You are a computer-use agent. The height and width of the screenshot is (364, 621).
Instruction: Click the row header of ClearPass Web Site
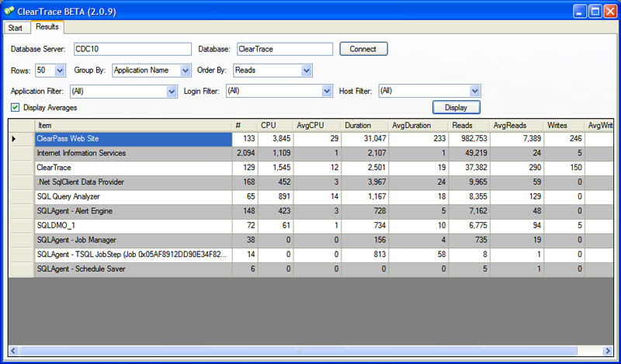22,139
